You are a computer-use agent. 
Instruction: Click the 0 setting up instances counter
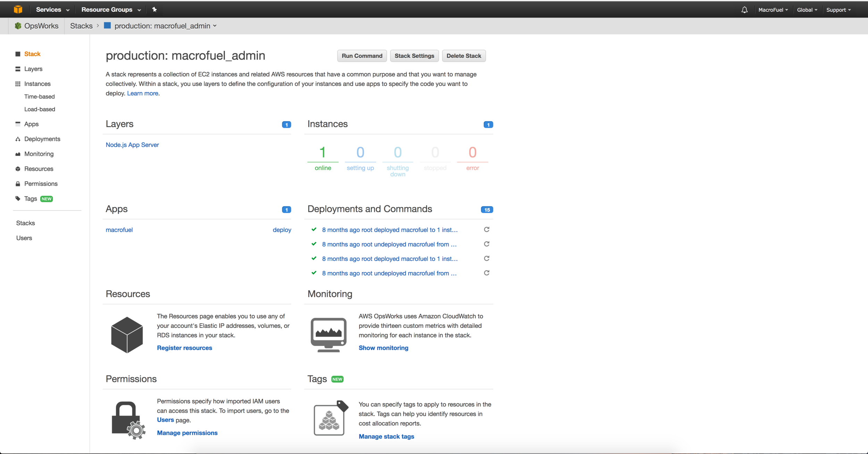[360, 158]
